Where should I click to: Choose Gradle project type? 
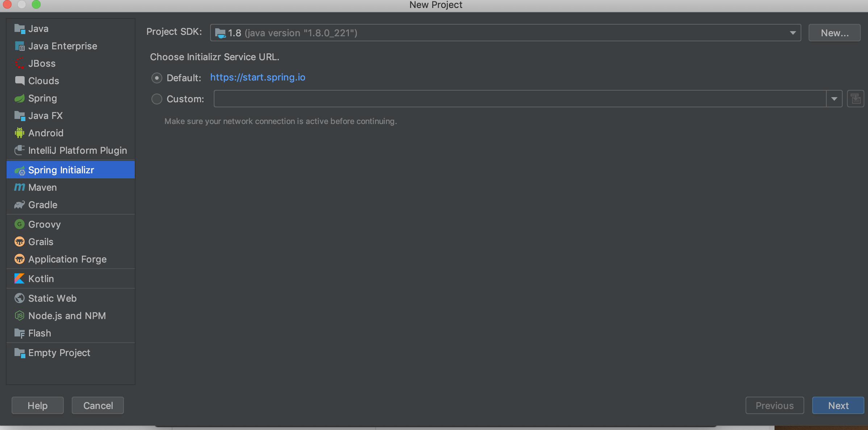[71, 205]
